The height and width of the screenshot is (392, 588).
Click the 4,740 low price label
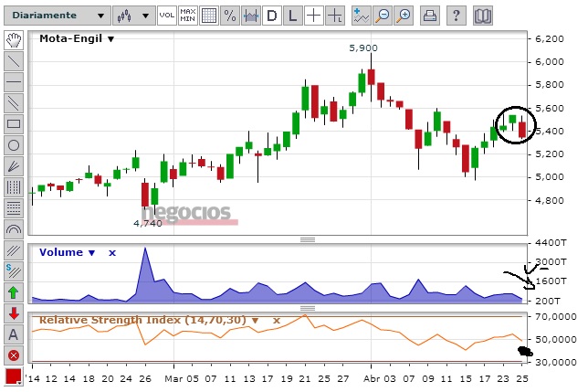(148, 224)
